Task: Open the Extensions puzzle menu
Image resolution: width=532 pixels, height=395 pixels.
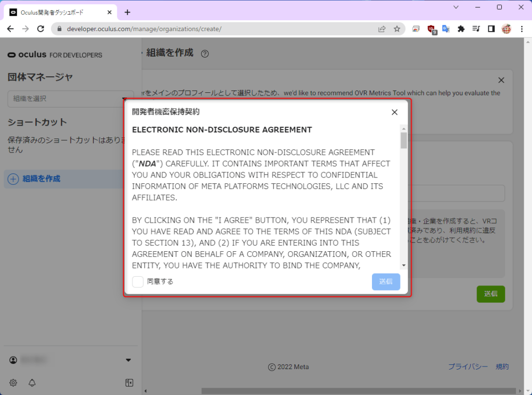Action: [x=461, y=29]
